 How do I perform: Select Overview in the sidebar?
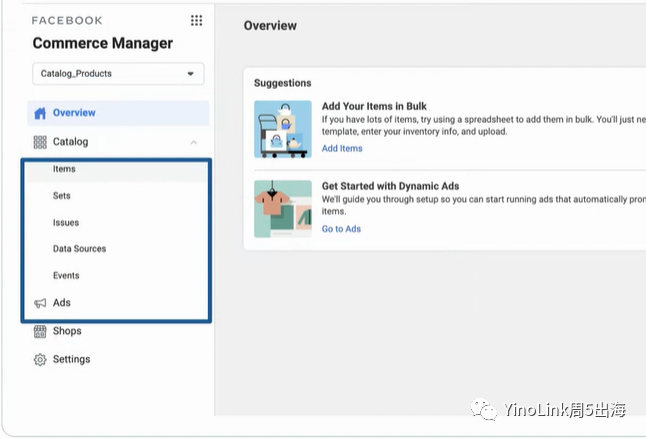[118, 113]
